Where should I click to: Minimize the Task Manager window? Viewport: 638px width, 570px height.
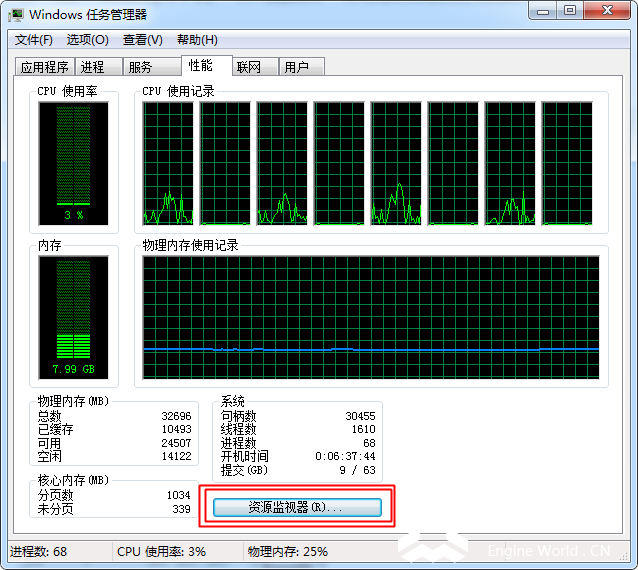(x=543, y=11)
